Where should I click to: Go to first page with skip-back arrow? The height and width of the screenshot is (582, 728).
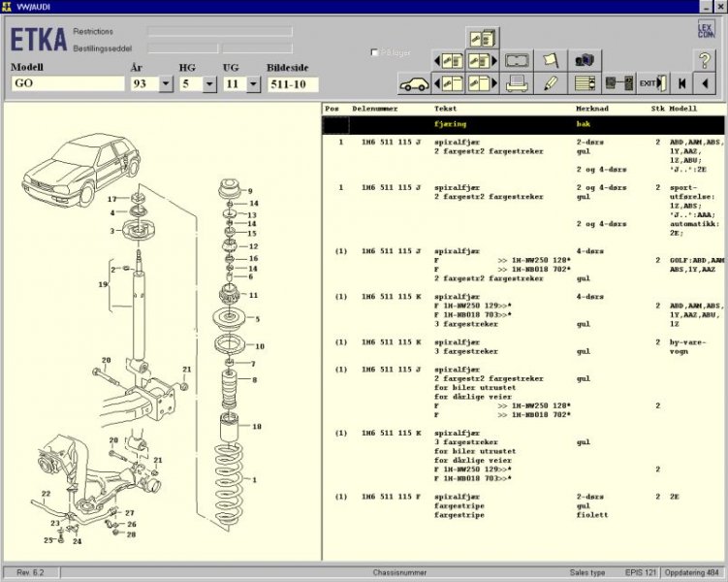tap(680, 83)
